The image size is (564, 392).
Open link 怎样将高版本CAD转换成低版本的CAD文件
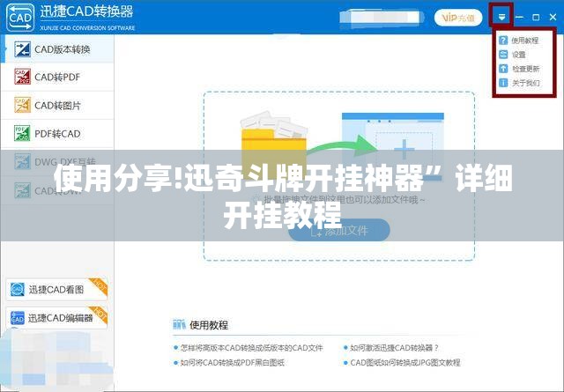pos(251,348)
